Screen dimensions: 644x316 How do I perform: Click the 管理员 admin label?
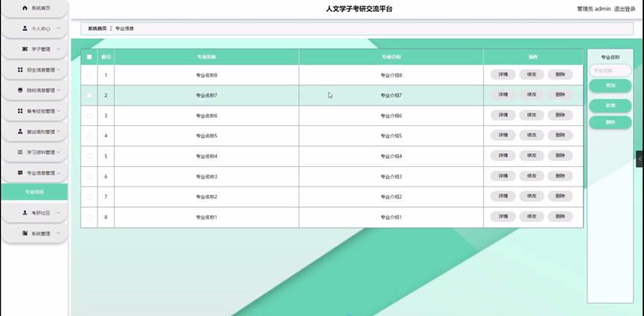(x=593, y=9)
